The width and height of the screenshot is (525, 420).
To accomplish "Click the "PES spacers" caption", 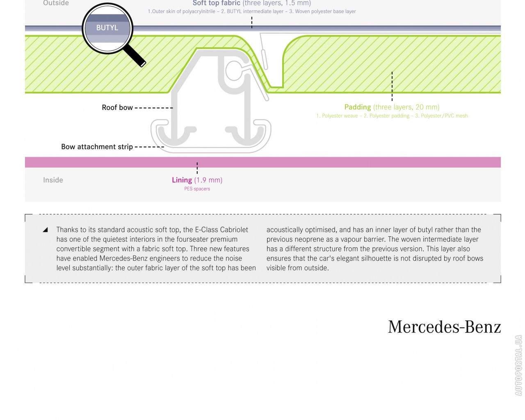I will pos(197,189).
